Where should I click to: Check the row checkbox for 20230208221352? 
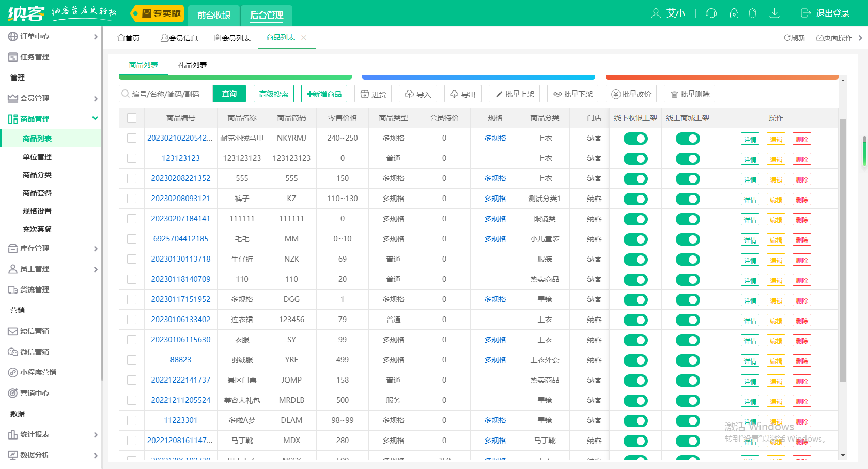[132, 178]
